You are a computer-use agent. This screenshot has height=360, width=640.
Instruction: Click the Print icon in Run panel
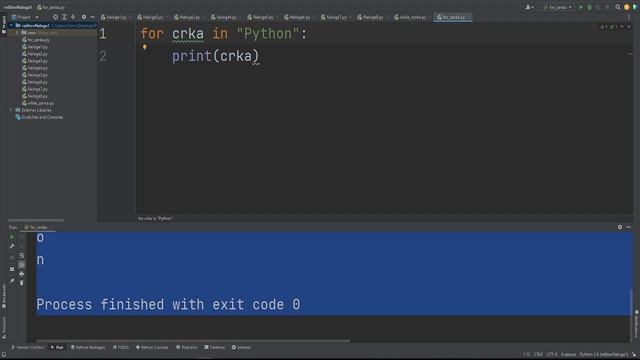click(22, 273)
